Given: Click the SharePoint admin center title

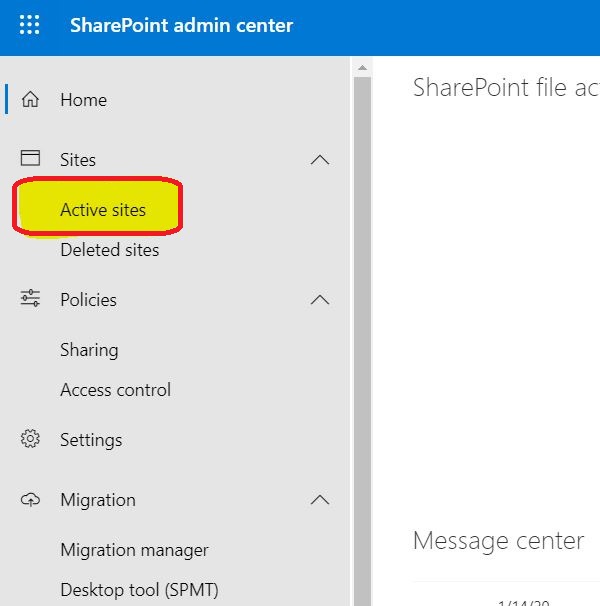Looking at the screenshot, I should 181,26.
